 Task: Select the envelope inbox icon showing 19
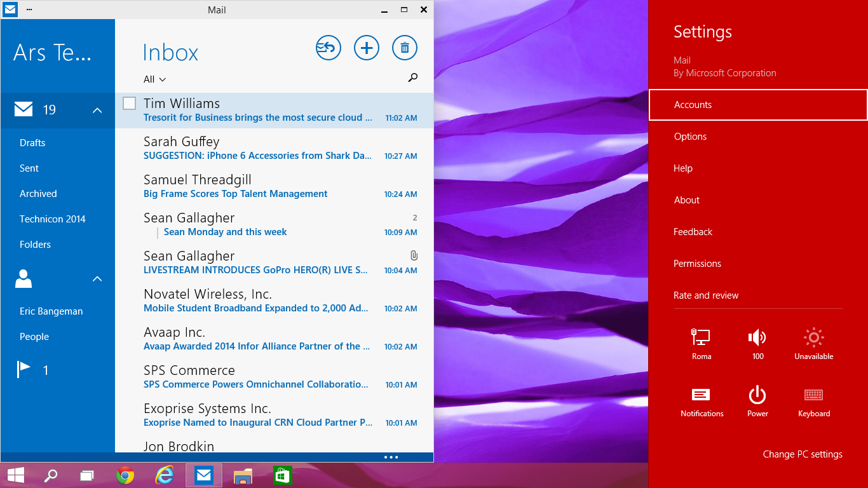point(24,110)
